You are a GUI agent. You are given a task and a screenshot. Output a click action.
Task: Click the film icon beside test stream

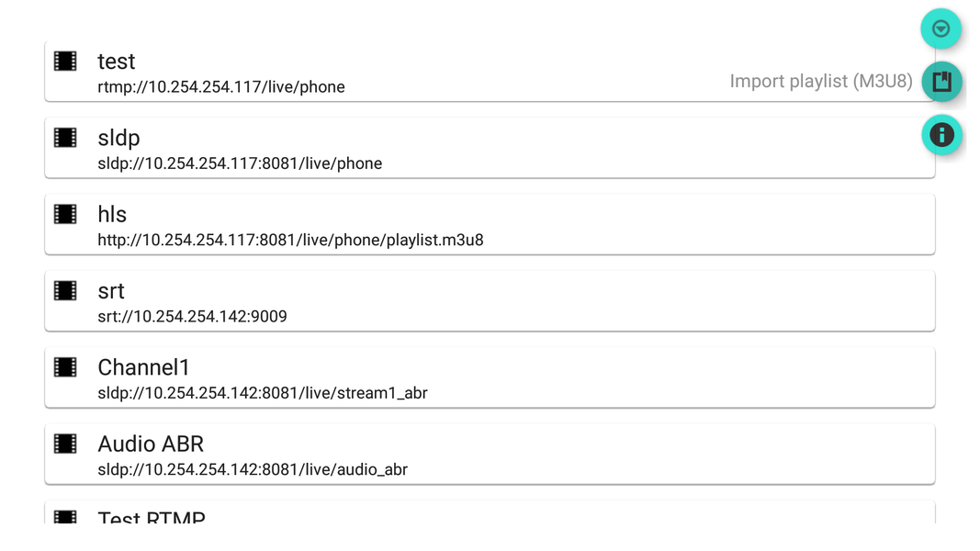[x=65, y=62]
